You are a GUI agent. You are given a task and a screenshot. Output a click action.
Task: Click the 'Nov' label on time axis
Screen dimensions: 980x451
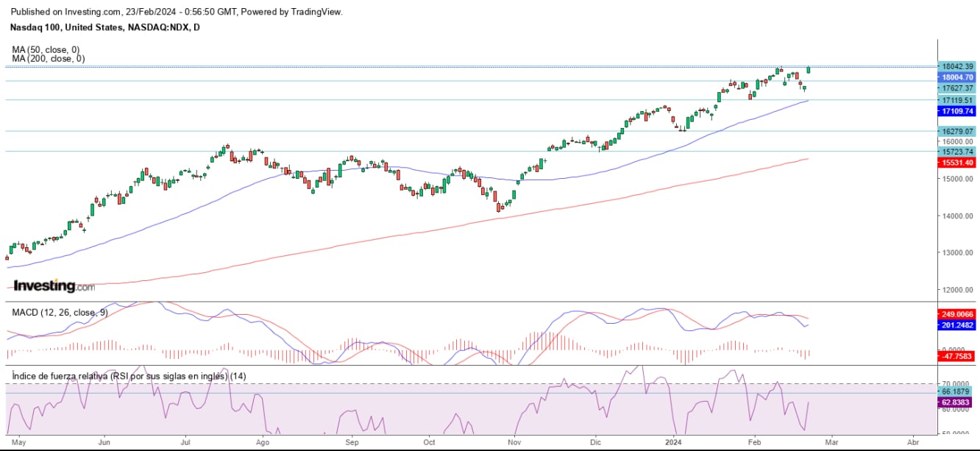click(514, 444)
